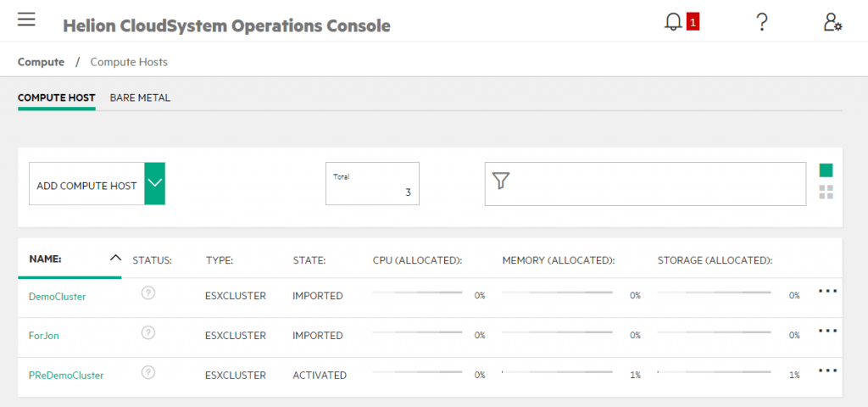868x407 pixels.
Task: Open ForJon row actions menu
Action: (x=827, y=331)
